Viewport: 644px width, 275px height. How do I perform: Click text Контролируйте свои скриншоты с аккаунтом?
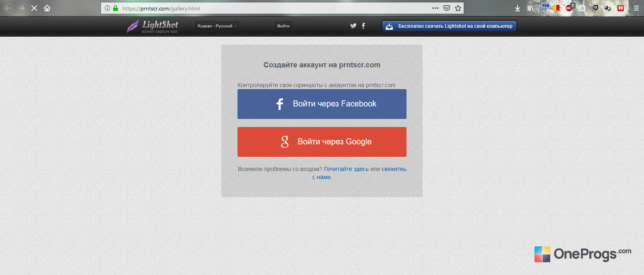(316, 85)
